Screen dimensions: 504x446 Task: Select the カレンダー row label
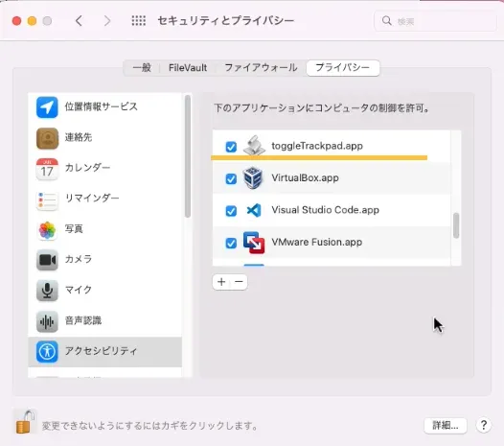click(x=87, y=168)
